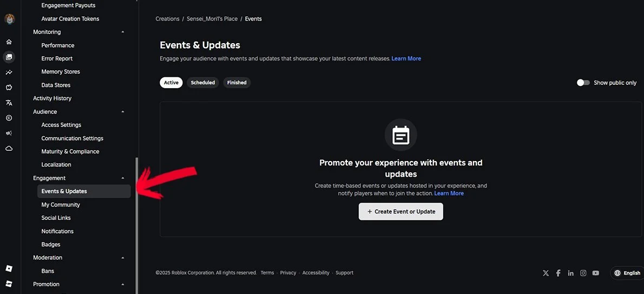Image resolution: width=644 pixels, height=294 pixels.
Task: Switch to the Scheduled tab
Action: (x=203, y=83)
